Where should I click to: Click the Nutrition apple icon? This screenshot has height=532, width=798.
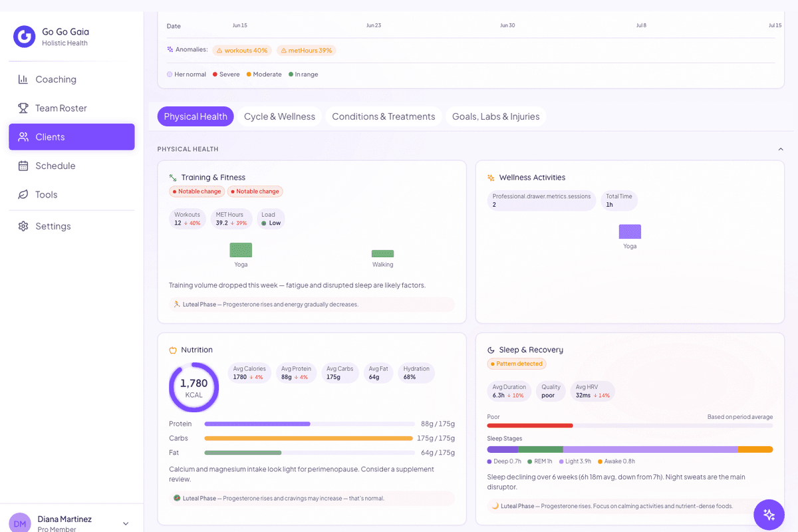pyautogui.click(x=173, y=350)
